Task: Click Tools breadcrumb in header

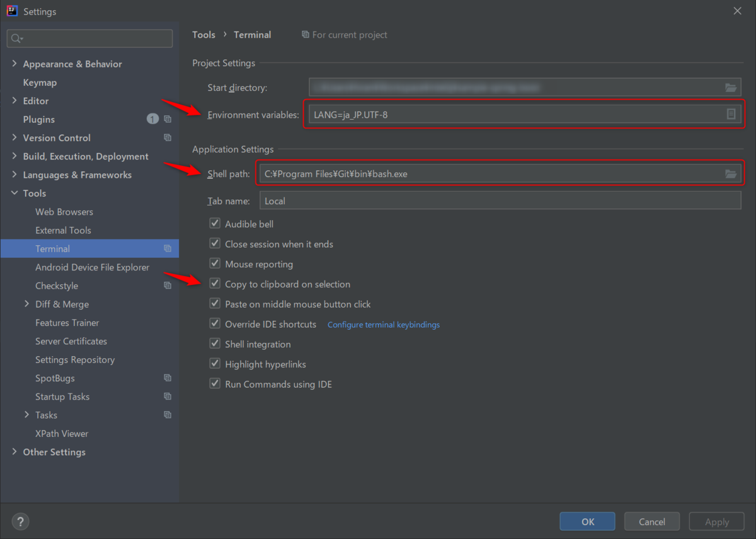Action: 204,35
